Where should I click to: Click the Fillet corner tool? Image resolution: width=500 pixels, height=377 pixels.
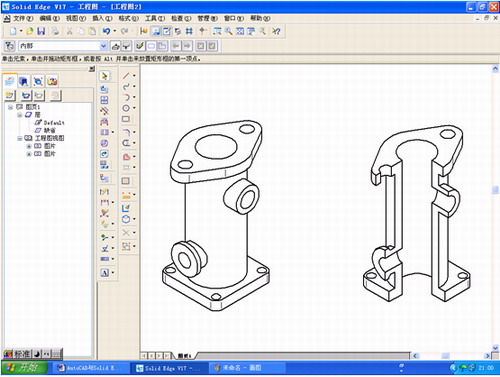(x=126, y=132)
